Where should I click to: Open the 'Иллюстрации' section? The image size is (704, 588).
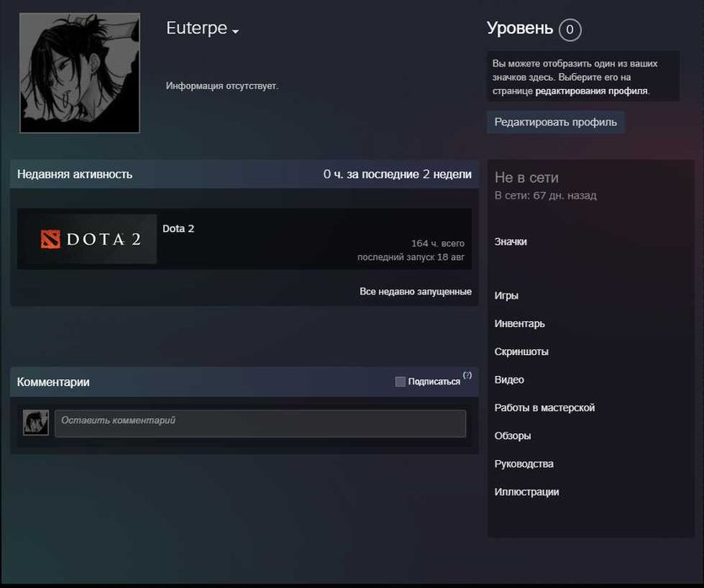(x=527, y=492)
